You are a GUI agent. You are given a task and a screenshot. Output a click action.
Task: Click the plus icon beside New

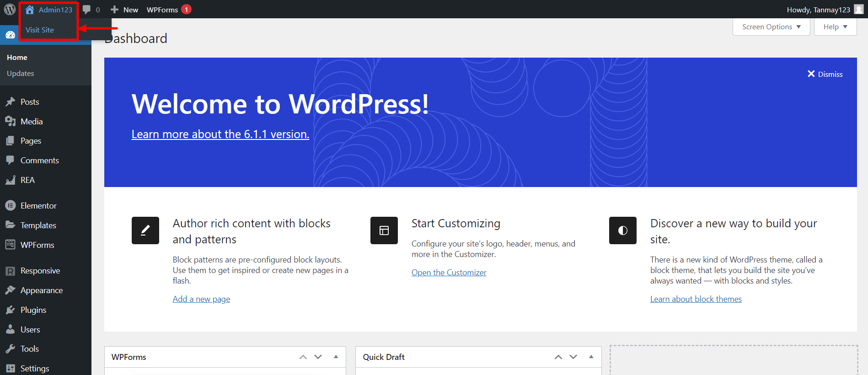[x=115, y=10]
